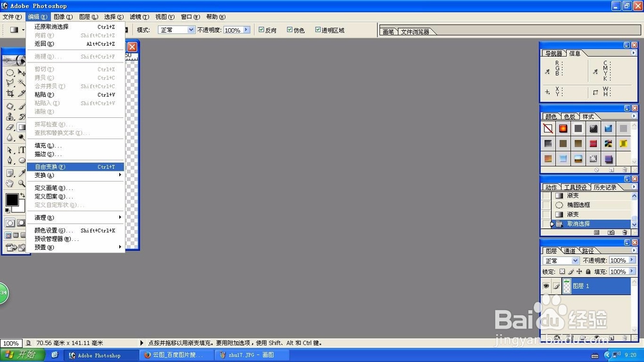Click the white background color swatch

[21, 207]
